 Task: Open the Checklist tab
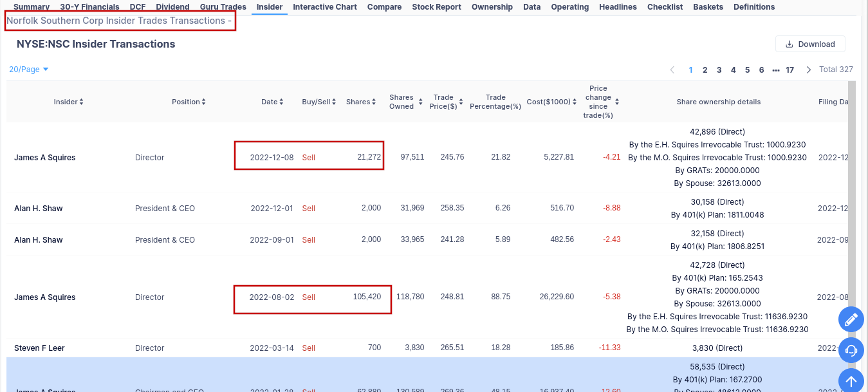(x=665, y=7)
